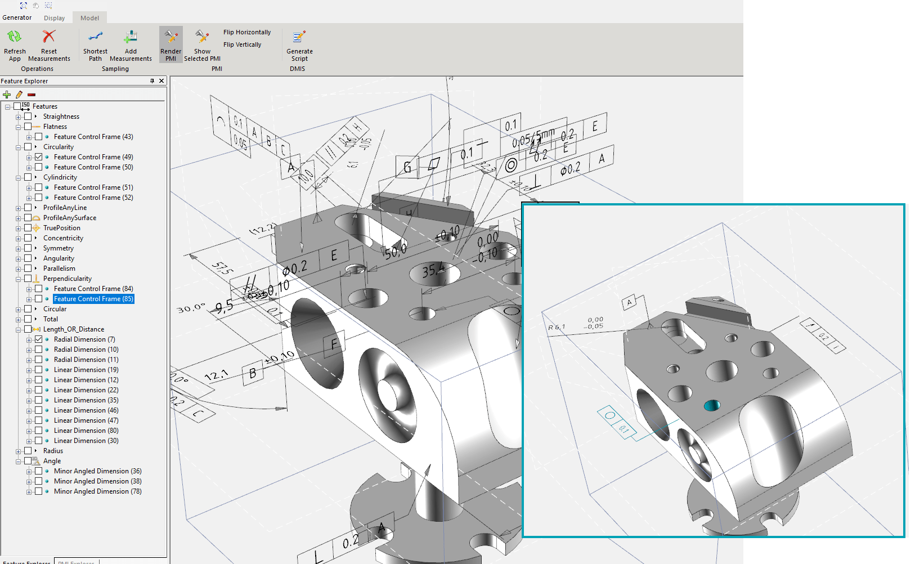This screenshot has height=564, width=924.
Task: Click Flip Horizontally
Action: [x=246, y=32]
